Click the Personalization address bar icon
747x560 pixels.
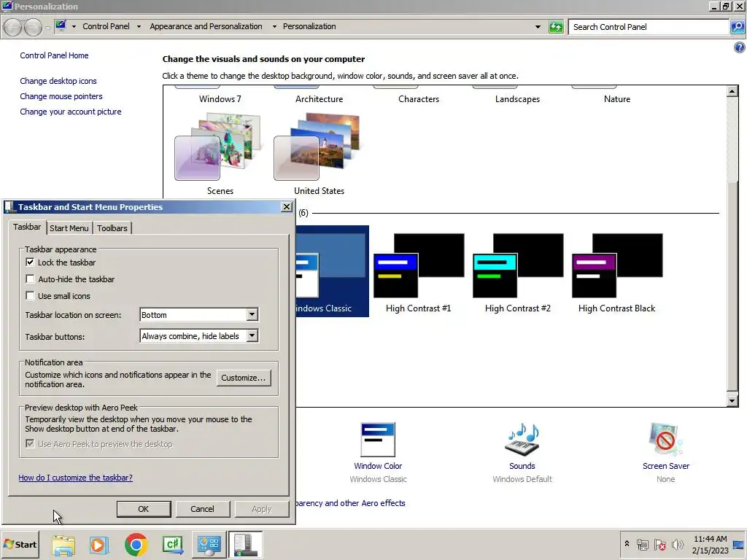[61, 26]
